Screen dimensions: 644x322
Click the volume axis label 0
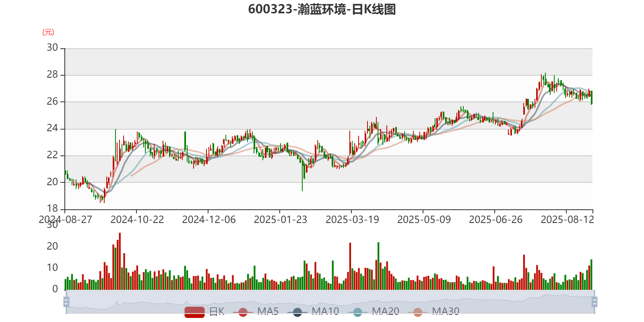tap(55, 289)
